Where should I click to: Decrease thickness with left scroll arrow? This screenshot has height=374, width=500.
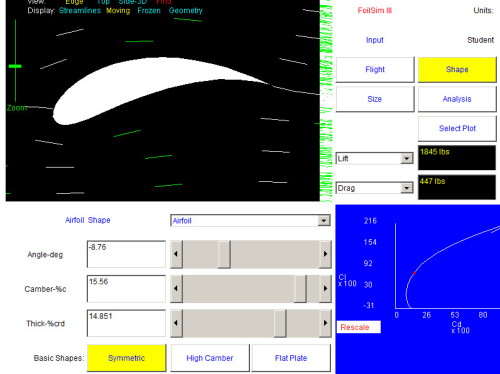coord(176,323)
